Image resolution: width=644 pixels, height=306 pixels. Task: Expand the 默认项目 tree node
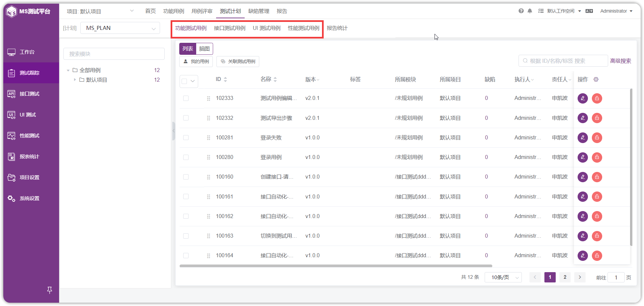click(75, 80)
